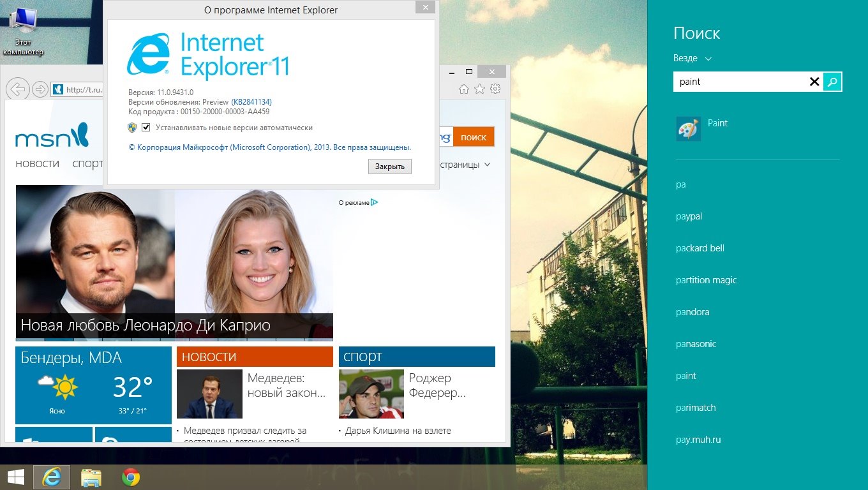The image size is (868, 490).
Task: Click the orange ПОИСК Bing button
Action: 474,137
